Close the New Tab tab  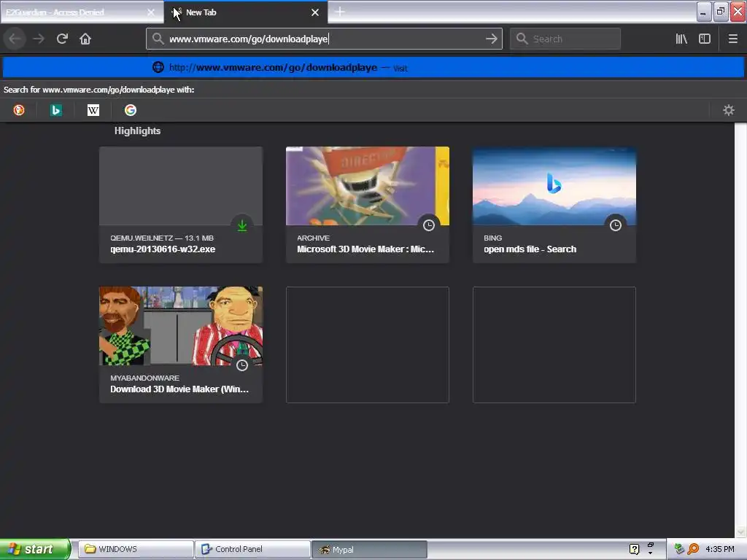(315, 12)
